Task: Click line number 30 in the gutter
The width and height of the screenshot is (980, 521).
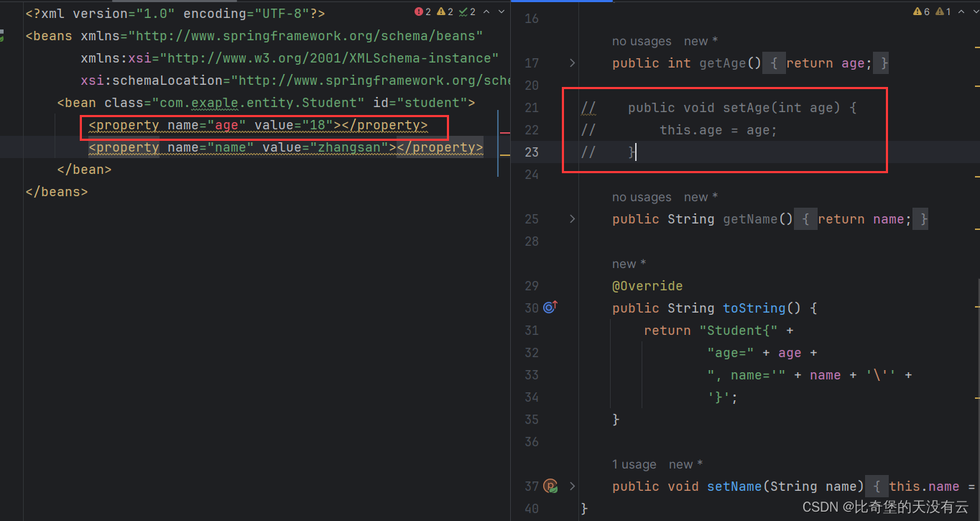Action: 532,308
